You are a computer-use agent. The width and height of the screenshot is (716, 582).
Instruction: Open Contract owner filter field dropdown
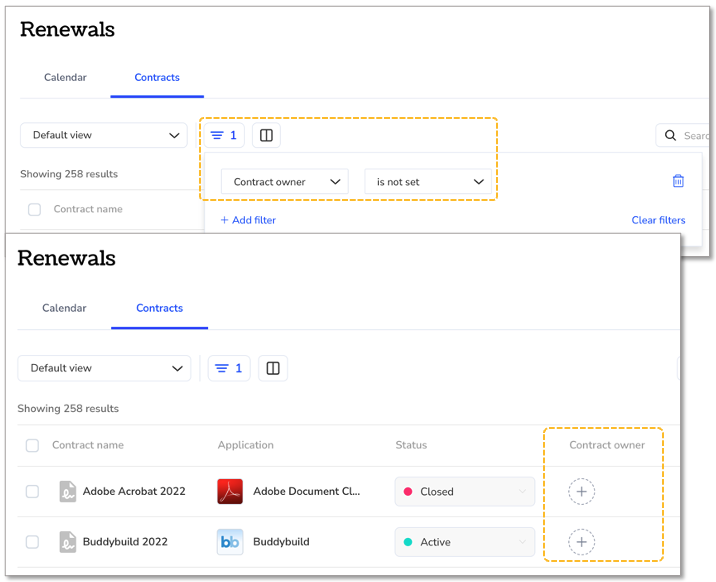pyautogui.click(x=284, y=182)
